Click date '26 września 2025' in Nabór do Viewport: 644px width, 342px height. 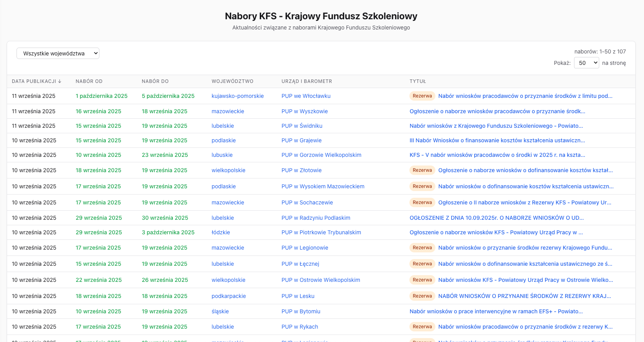pos(165,280)
